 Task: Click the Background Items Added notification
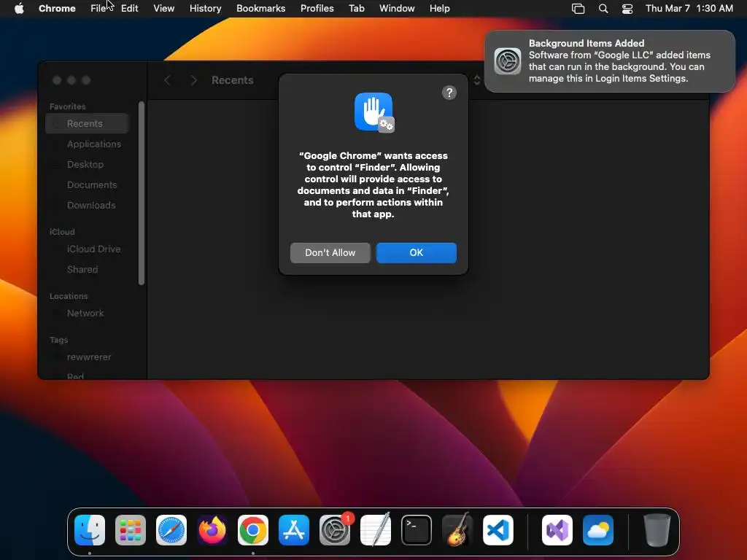(610, 61)
